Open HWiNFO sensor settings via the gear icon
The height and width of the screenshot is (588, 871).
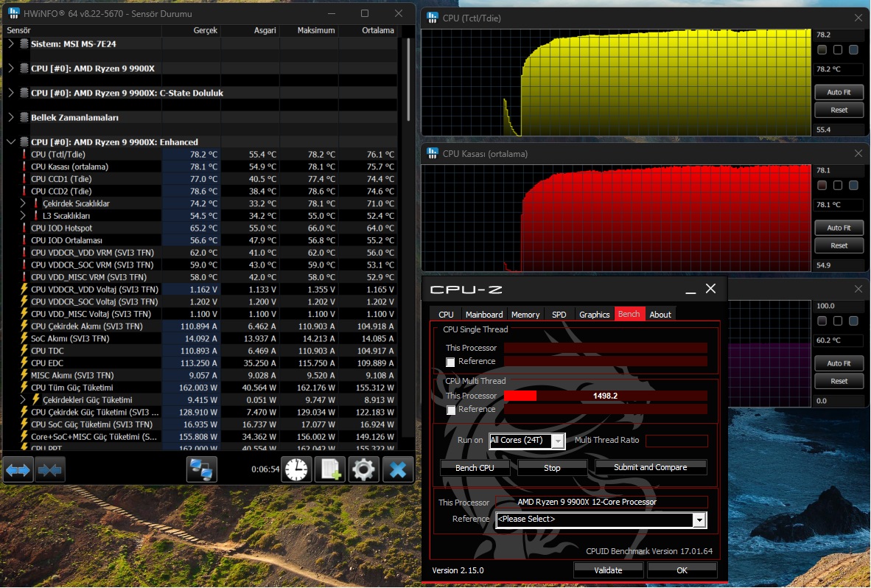point(364,469)
